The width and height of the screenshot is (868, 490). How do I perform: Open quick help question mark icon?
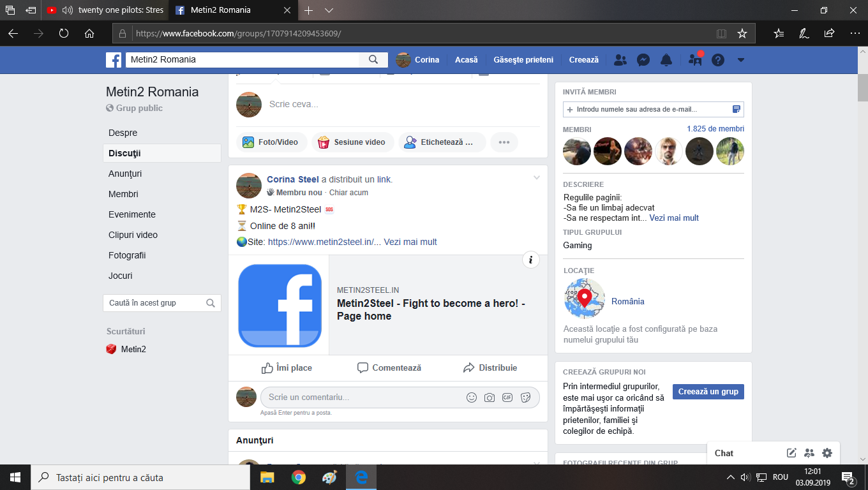[718, 60]
